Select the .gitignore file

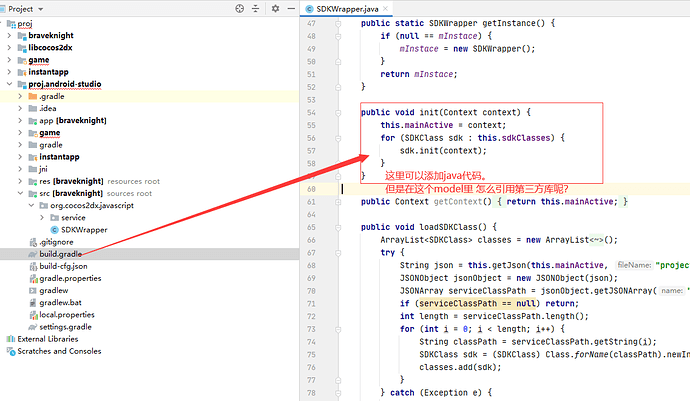pyautogui.click(x=56, y=242)
